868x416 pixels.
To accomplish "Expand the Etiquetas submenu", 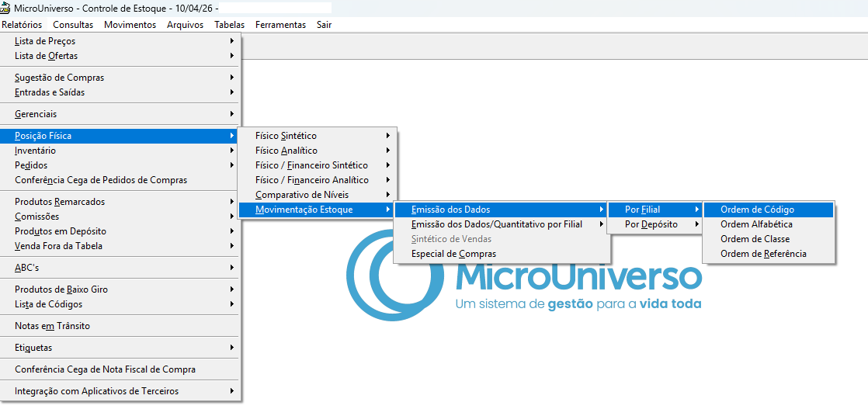I will coord(33,348).
